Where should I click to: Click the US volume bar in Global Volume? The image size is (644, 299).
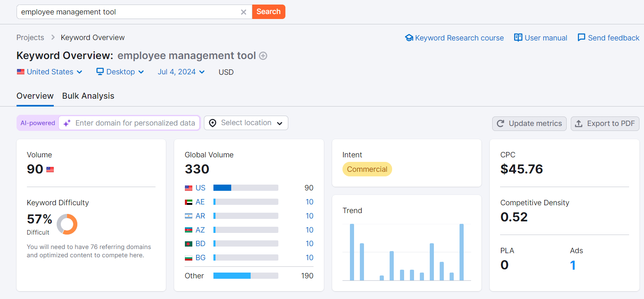(x=246, y=188)
